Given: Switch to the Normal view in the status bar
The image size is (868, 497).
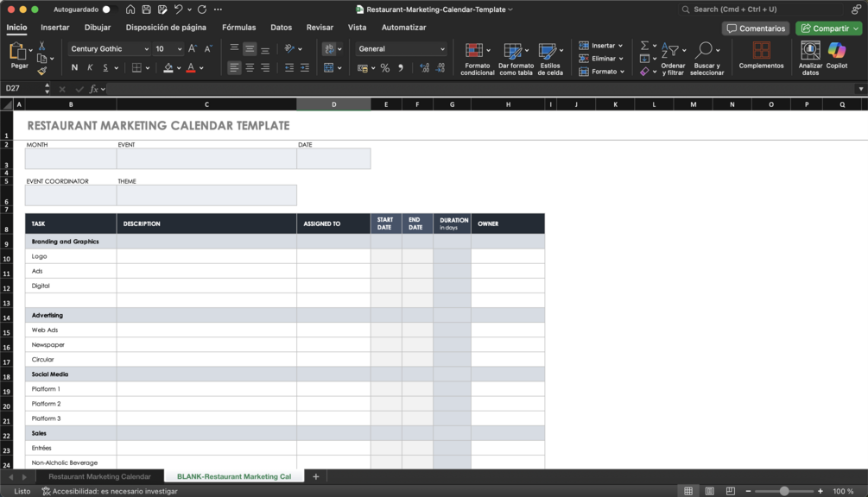Looking at the screenshot, I should (688, 491).
